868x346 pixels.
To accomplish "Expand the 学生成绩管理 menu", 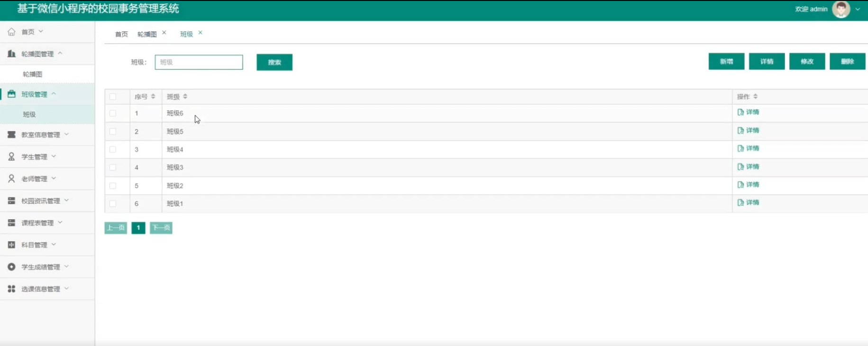I will click(66, 266).
